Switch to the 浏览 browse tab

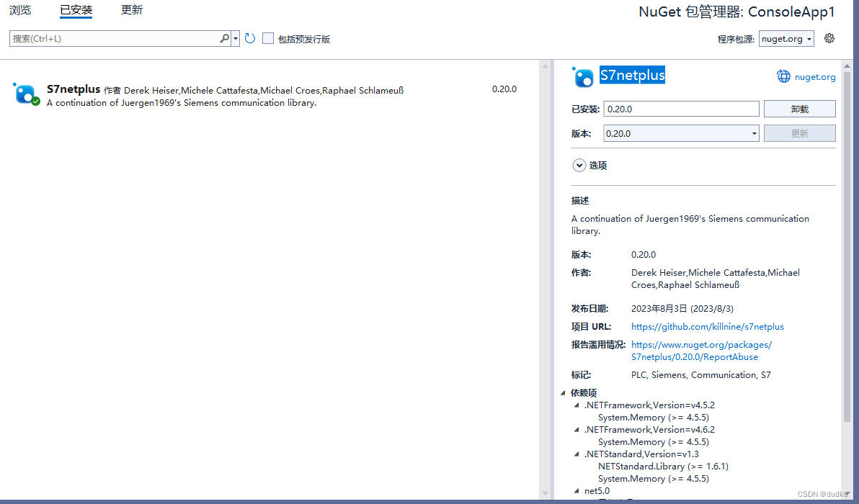20,10
